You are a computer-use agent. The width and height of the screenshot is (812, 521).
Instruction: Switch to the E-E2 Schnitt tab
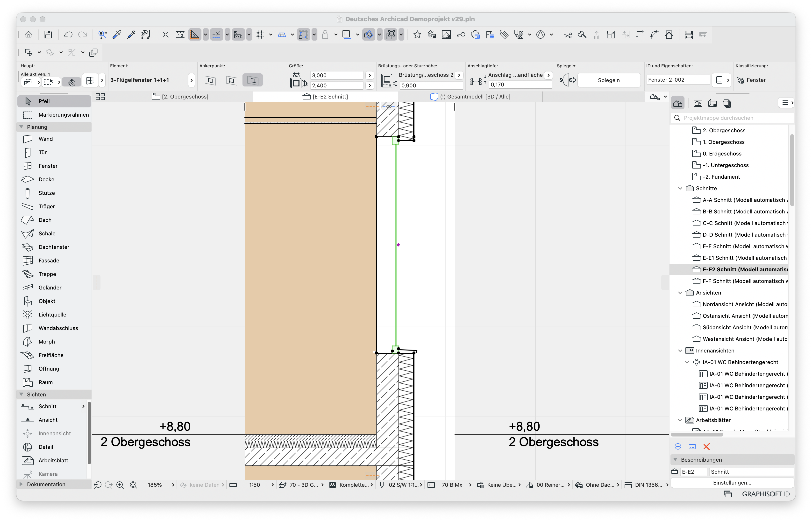[325, 97]
